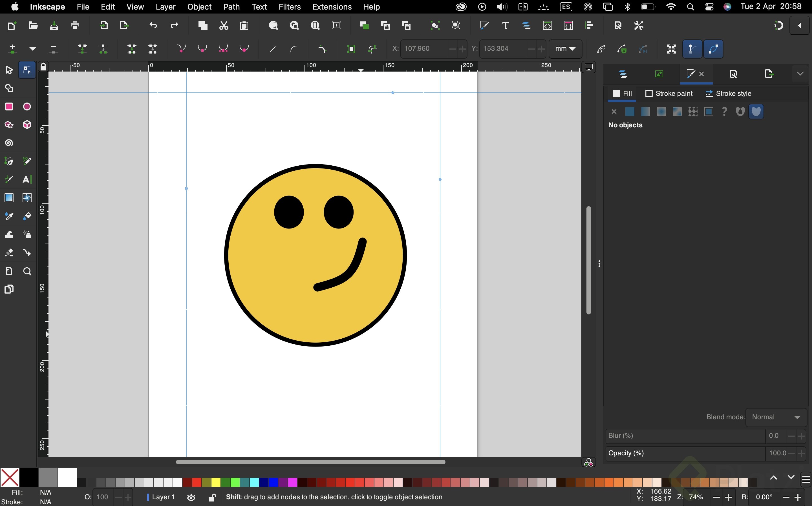Image resolution: width=812 pixels, height=506 pixels.
Task: Click the Cut scissors icon
Action: pyautogui.click(x=224, y=25)
